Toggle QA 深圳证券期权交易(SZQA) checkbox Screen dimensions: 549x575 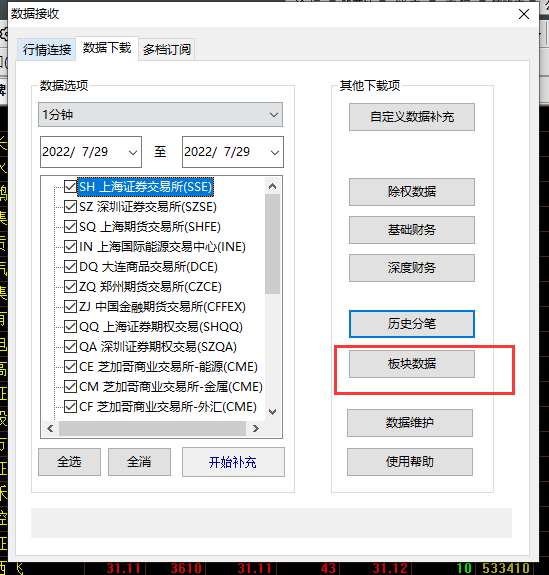70,346
